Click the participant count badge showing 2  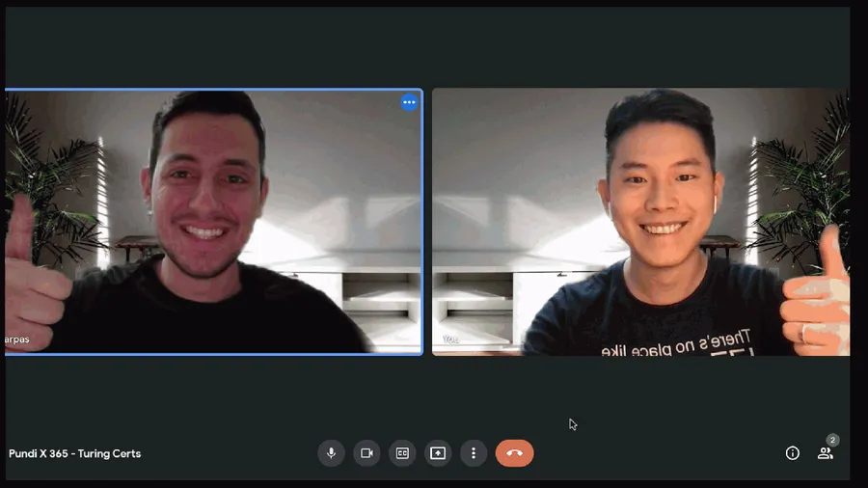coord(832,440)
